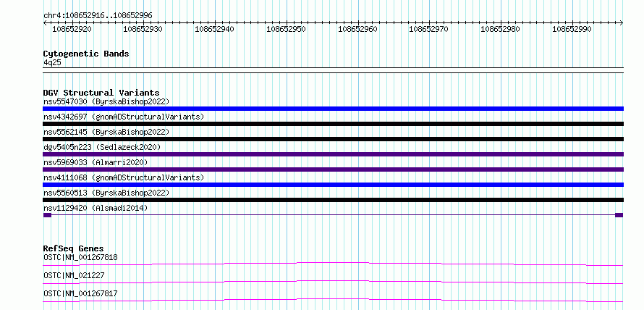This screenshot has width=644, height=310.
Task: Open nsv4111068 (gnomADStructuralVariants) label
Action: [124, 177]
